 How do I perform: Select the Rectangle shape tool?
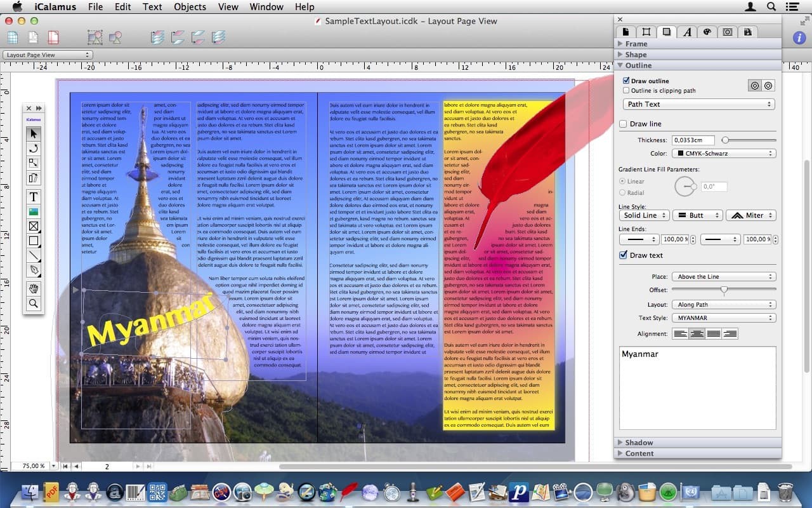click(34, 241)
